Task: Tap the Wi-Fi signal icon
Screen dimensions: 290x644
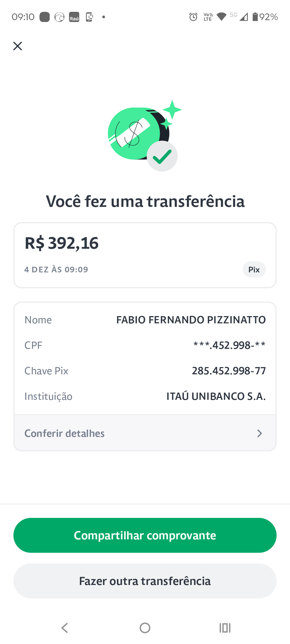Action: [x=221, y=17]
